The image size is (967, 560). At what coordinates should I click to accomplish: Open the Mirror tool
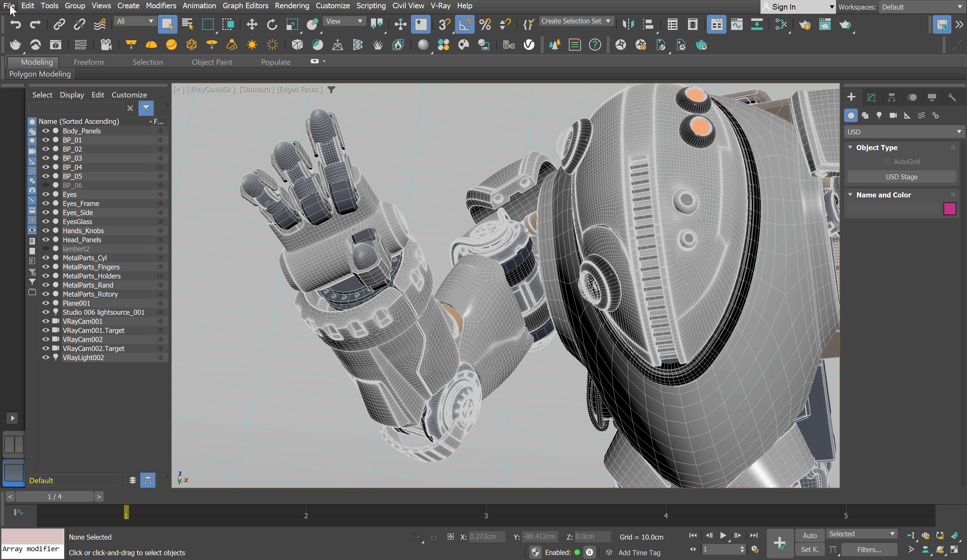click(x=628, y=24)
